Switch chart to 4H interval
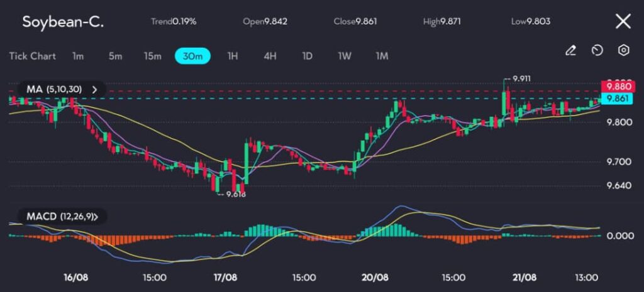This screenshot has width=644, height=292. point(270,56)
